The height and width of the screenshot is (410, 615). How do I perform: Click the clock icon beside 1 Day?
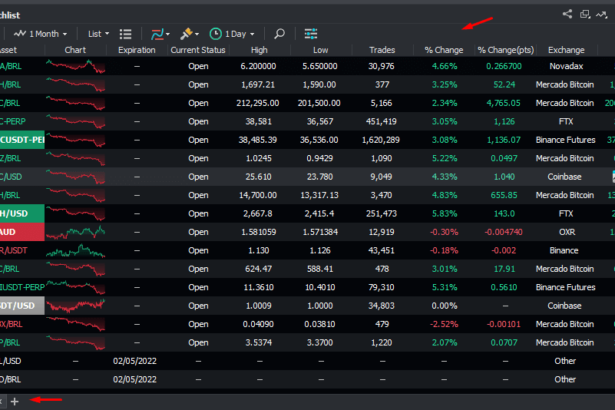point(215,34)
